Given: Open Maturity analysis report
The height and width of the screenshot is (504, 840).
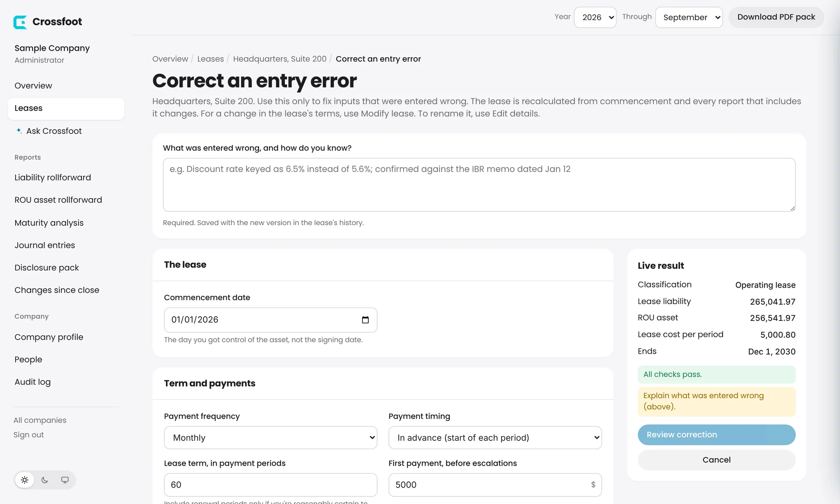Looking at the screenshot, I should click(66, 223).
